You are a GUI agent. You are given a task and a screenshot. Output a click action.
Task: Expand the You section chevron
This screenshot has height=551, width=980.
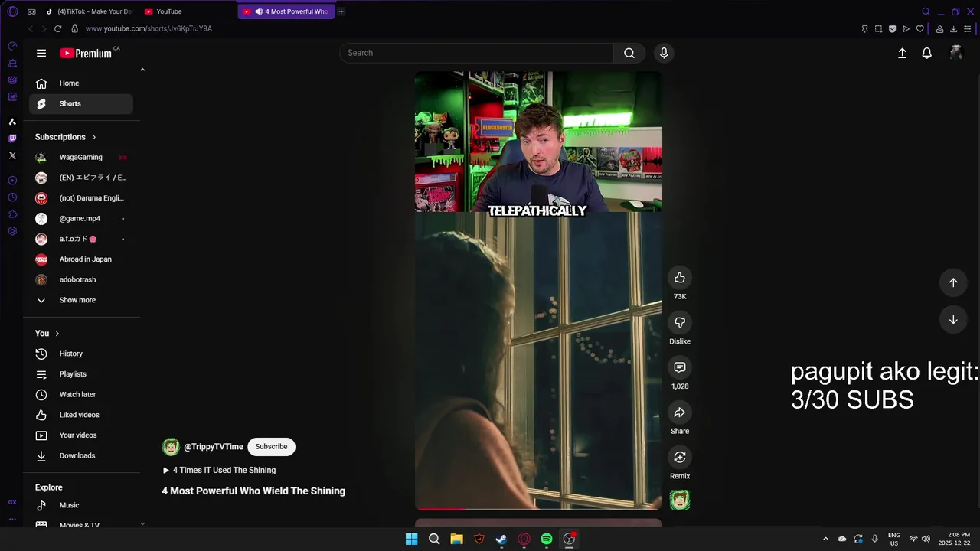point(57,334)
